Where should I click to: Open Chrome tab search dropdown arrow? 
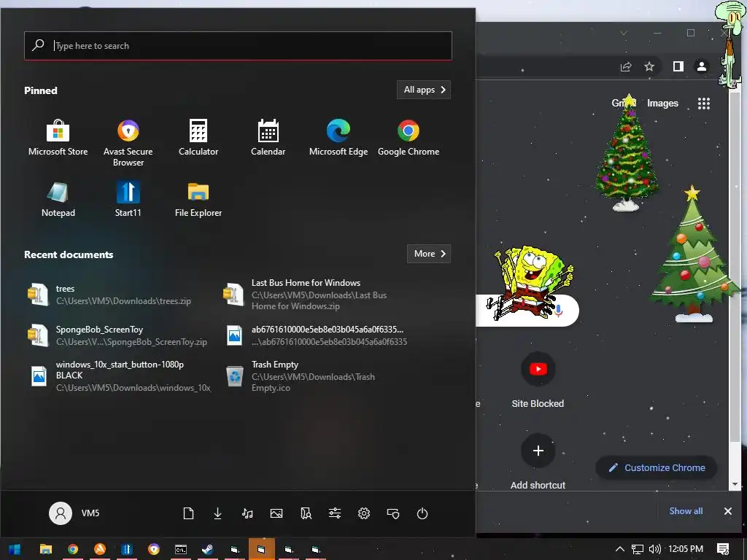pyautogui.click(x=623, y=33)
